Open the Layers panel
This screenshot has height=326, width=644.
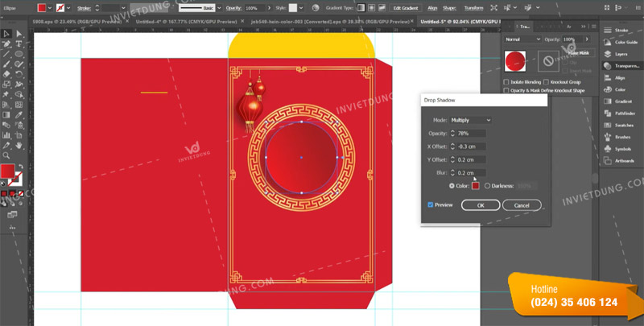pos(621,54)
